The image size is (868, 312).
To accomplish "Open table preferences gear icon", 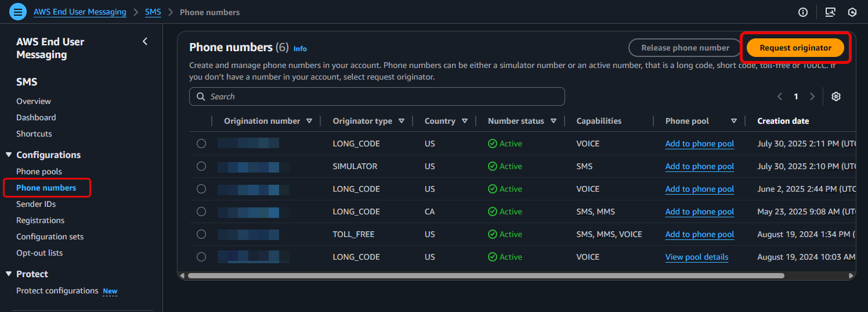I will click(x=836, y=96).
